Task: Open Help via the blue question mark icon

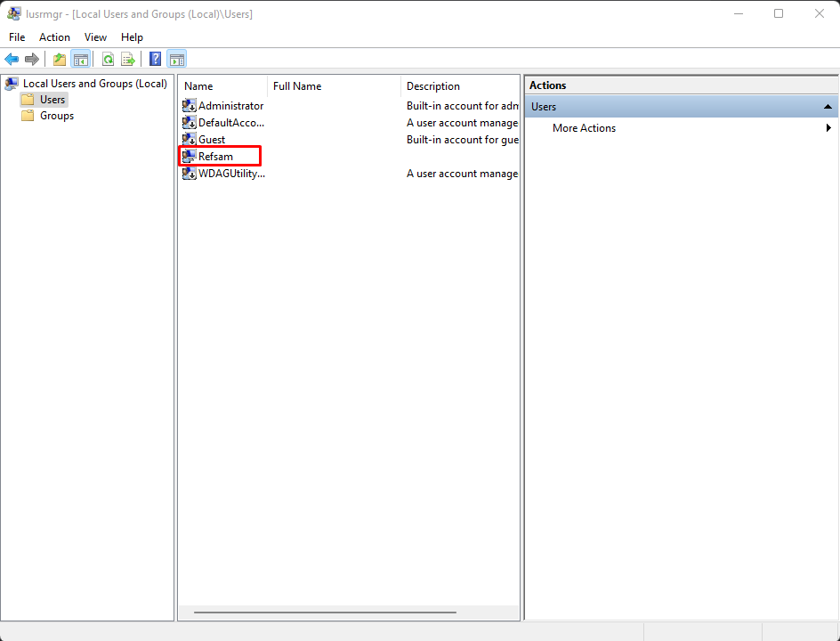Action: click(154, 59)
